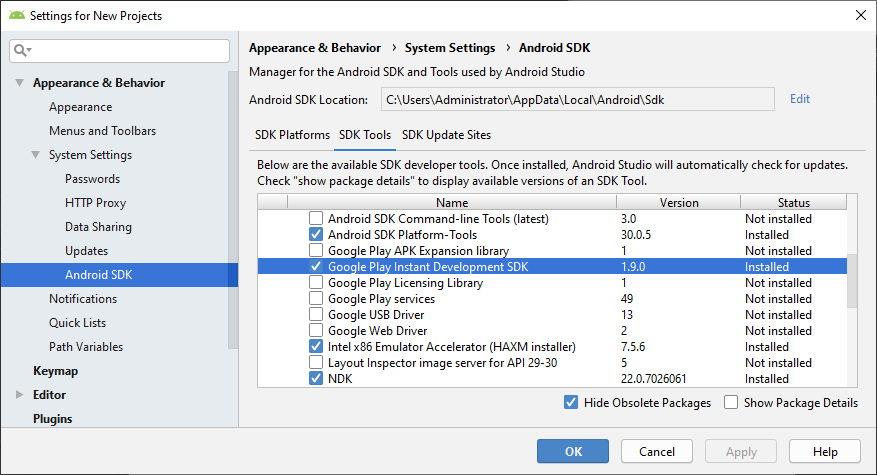Viewport: 877px width, 475px height.
Task: Uncheck the NDK package checkbox
Action: pyautogui.click(x=316, y=379)
